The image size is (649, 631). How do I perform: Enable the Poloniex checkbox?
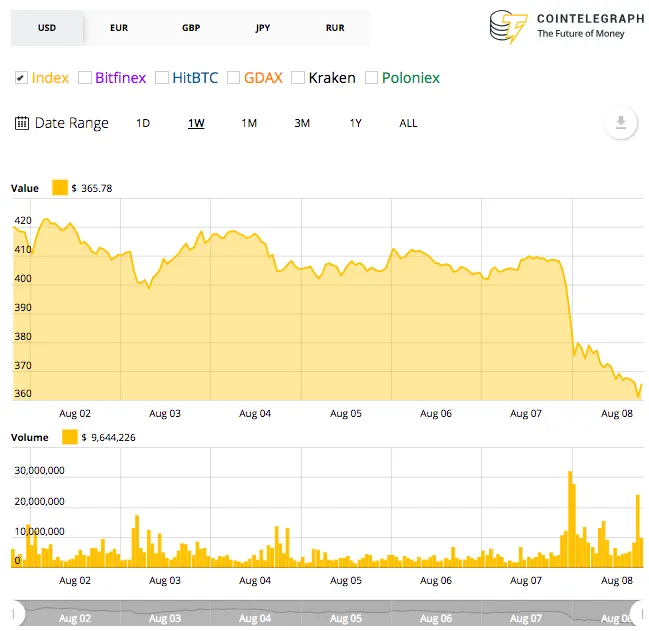coord(371,78)
